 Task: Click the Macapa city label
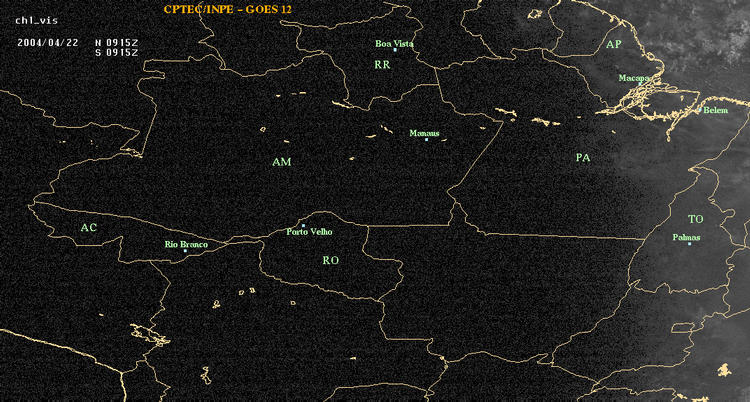coord(634,78)
